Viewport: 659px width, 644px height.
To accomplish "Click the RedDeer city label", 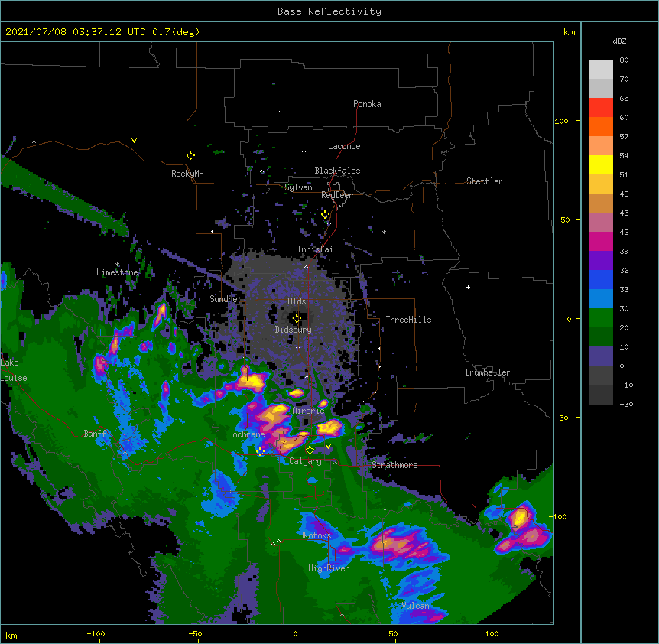I will point(336,195).
